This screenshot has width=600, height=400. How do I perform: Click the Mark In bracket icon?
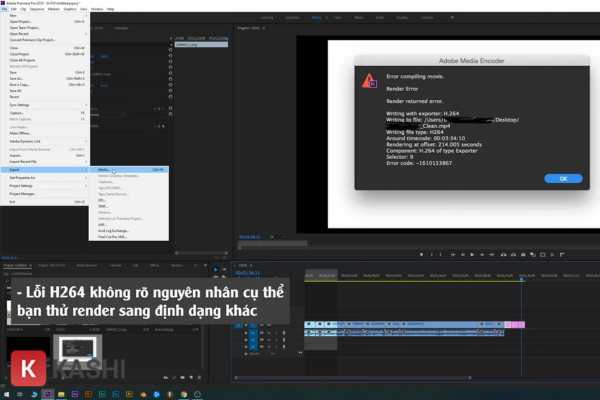(432, 255)
